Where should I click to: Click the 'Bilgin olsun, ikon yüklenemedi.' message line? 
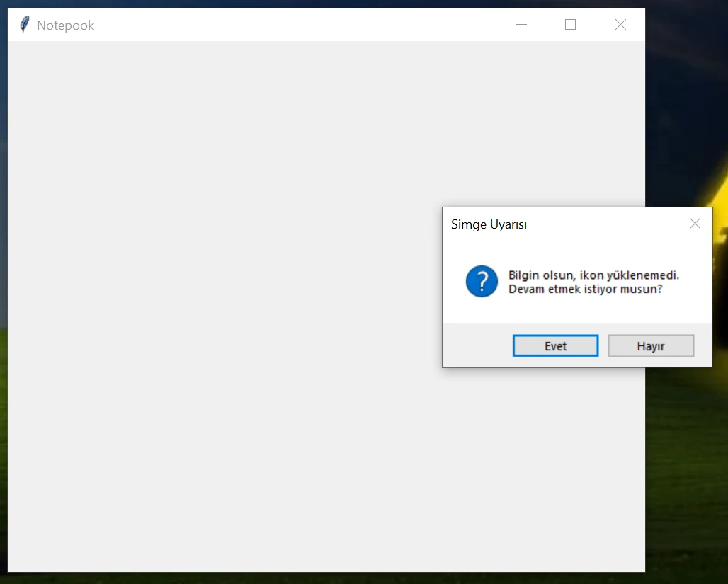pos(593,275)
